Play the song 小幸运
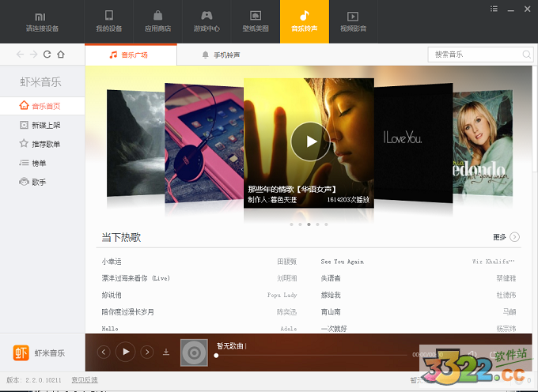This screenshot has width=538, height=392. tap(112, 262)
